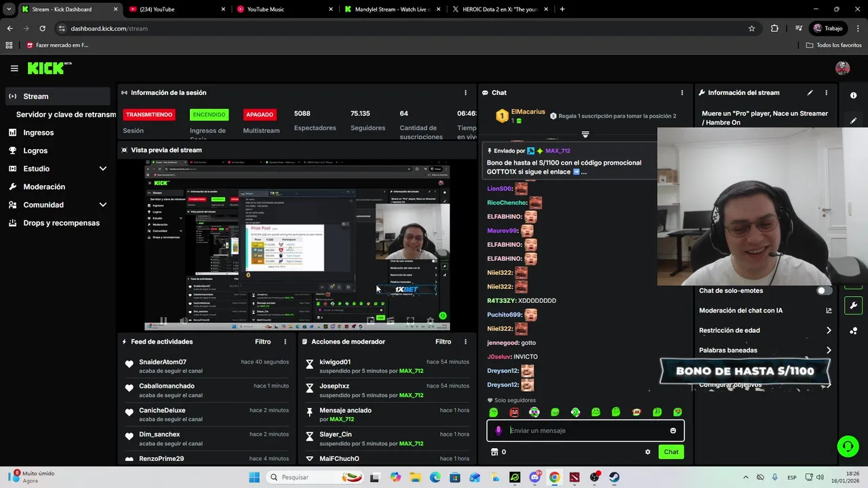The image size is (868, 488).
Task: Click SnaiderAtom07 in activity feed
Action: click(x=163, y=363)
